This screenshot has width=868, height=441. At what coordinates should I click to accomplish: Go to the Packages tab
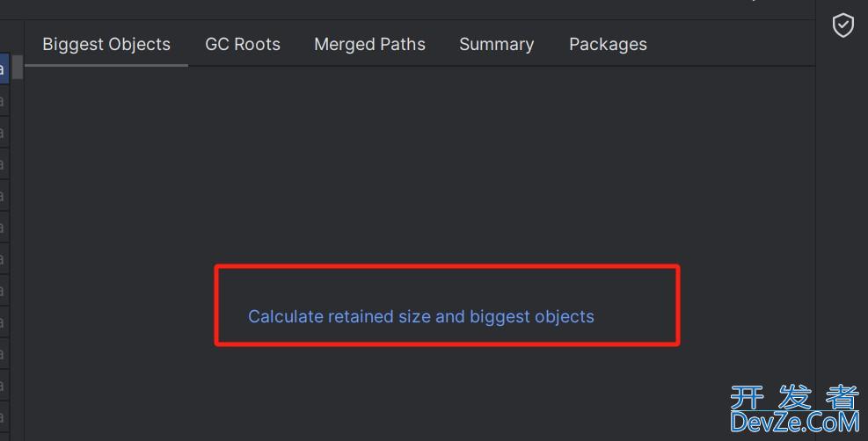608,44
